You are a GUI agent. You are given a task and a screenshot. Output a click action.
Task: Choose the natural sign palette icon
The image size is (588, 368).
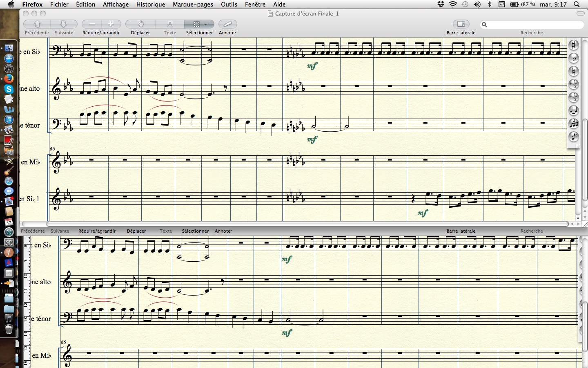point(574,72)
